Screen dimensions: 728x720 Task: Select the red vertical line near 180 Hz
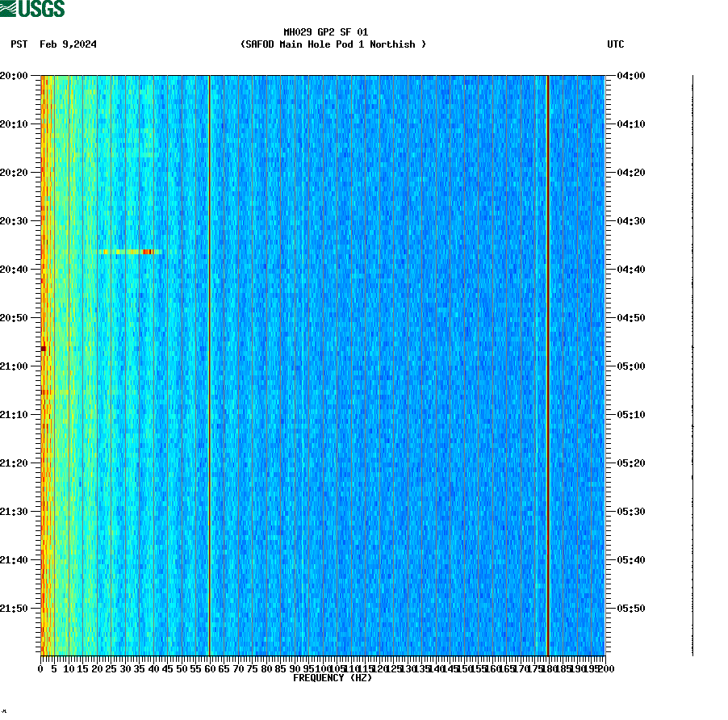550,363
